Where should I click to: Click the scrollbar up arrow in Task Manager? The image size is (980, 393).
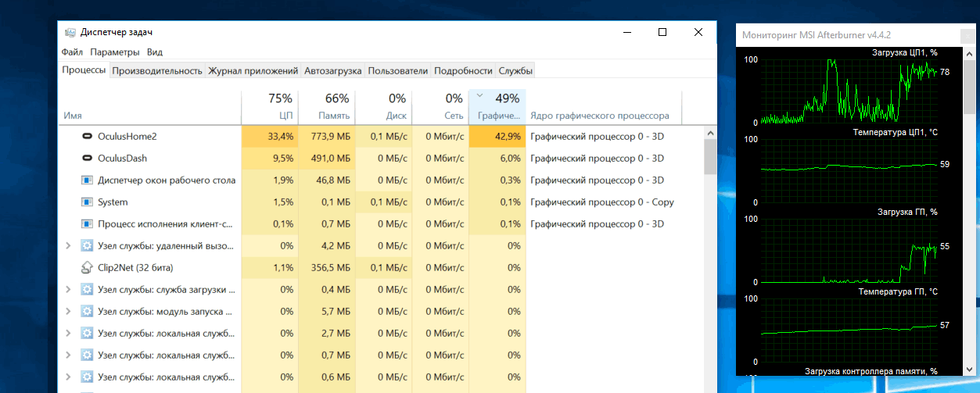pyautogui.click(x=709, y=131)
